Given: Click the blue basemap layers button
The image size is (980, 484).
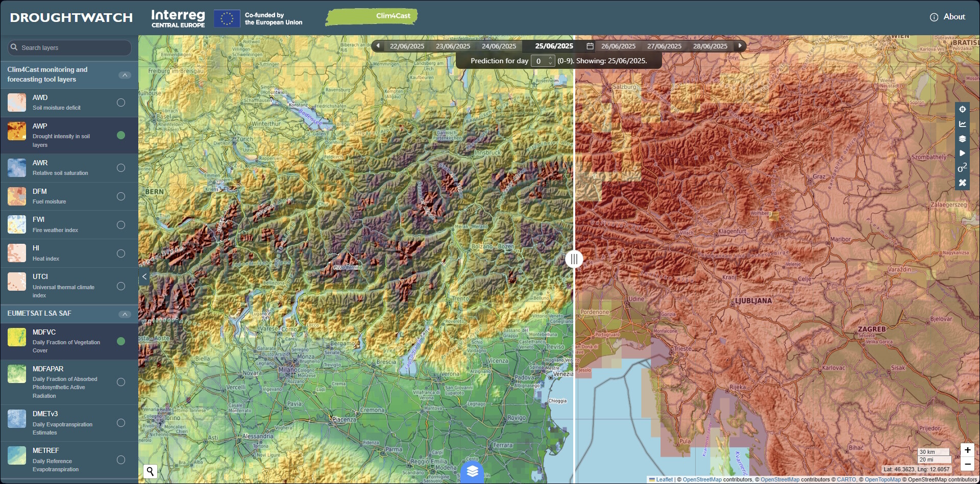Looking at the screenshot, I should (472, 471).
